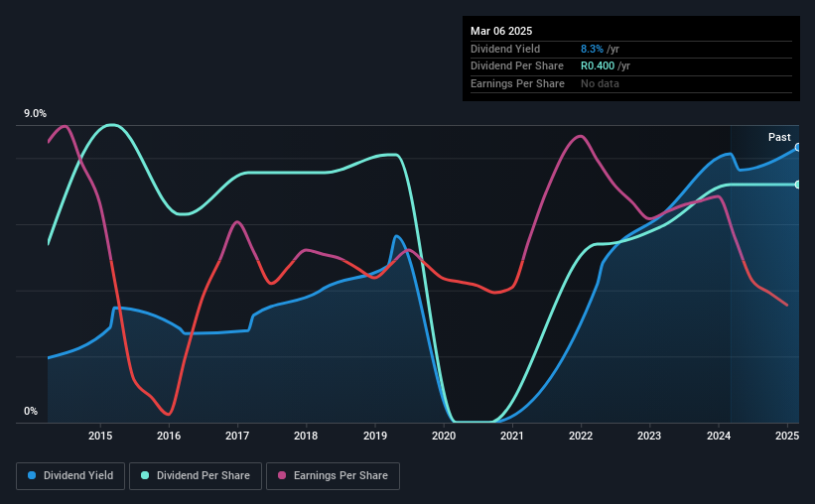Click the 2024 label on the time axis
Screen dimensions: 815x504
point(719,436)
